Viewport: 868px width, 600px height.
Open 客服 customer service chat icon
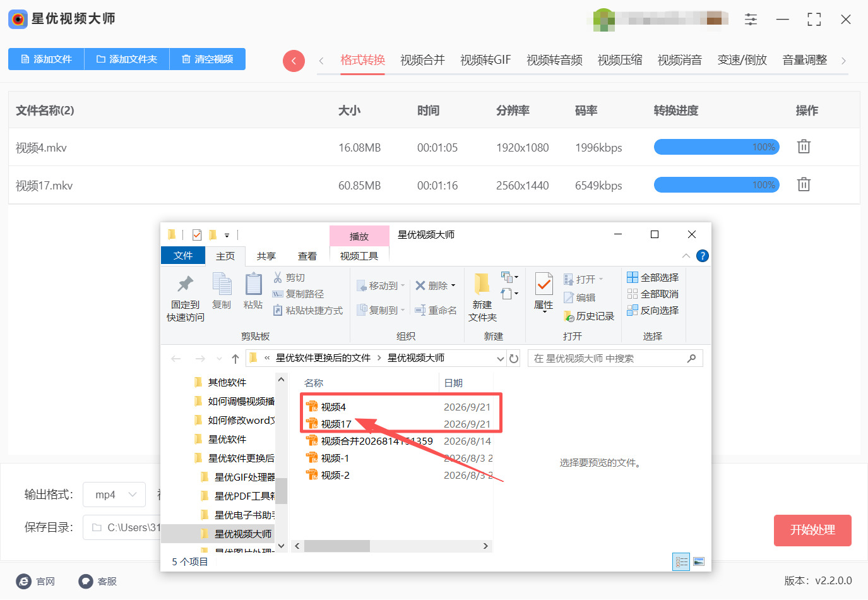click(86, 581)
